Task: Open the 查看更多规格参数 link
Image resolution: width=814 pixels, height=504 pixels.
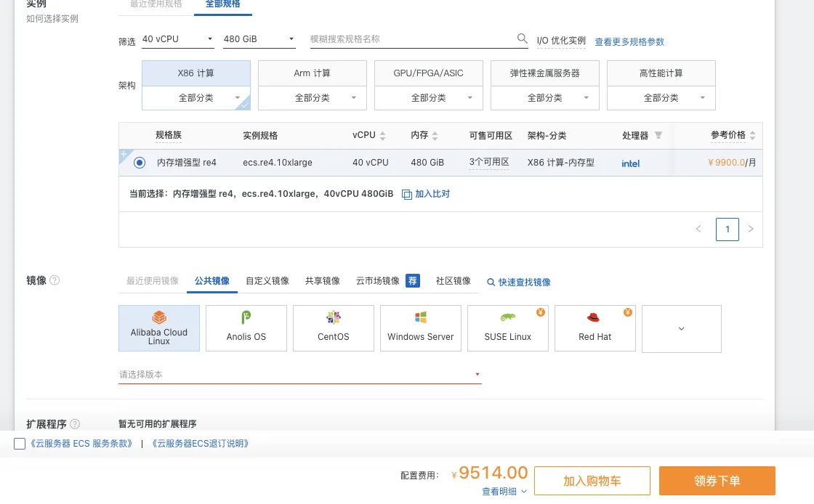Action: point(629,41)
